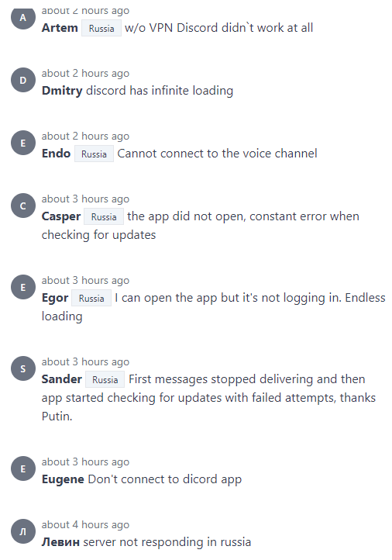The image size is (392, 560).
Task: Select the Russia tag beside Egor
Action: pyautogui.click(x=91, y=298)
